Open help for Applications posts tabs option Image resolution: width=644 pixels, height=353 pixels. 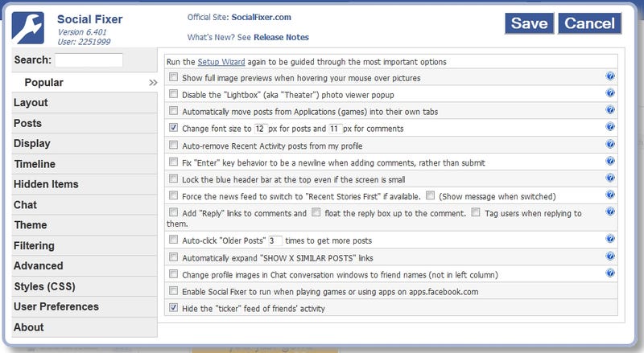click(610, 110)
